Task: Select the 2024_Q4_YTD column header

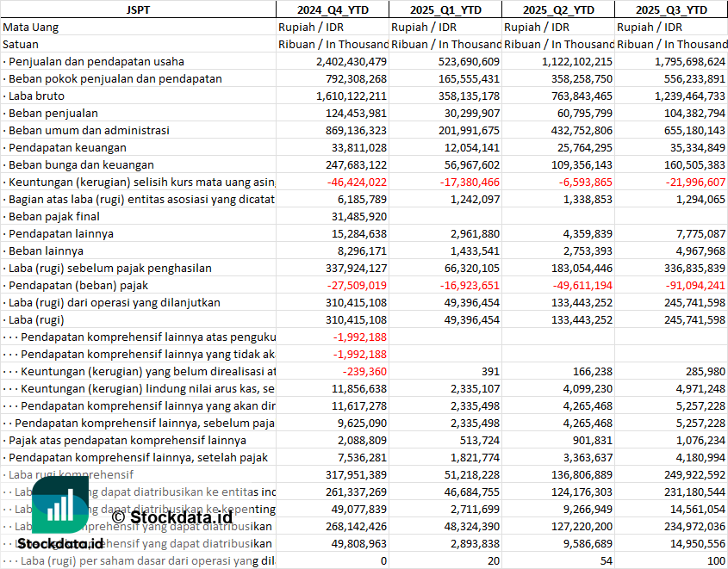Action: click(333, 9)
